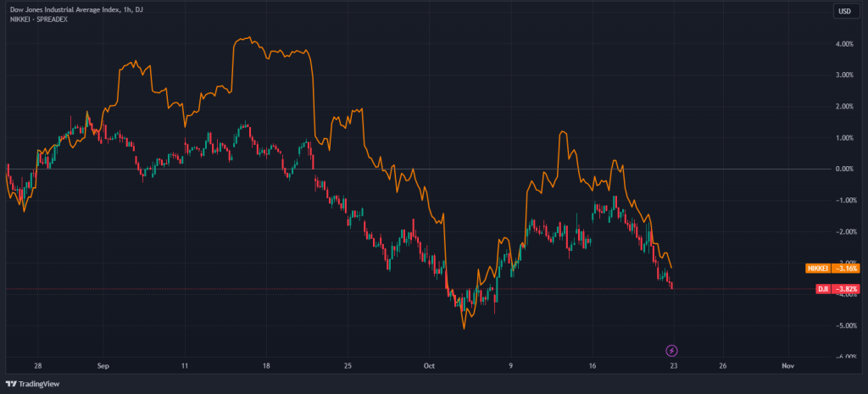Click the -3.16% NIKKEI value badge
Viewport: 868px width, 394px height.
point(844,269)
